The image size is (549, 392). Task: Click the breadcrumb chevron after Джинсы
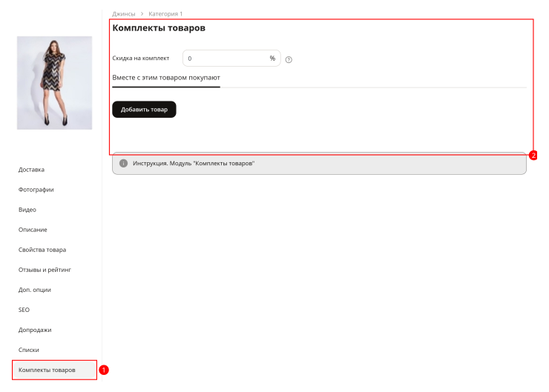click(142, 14)
